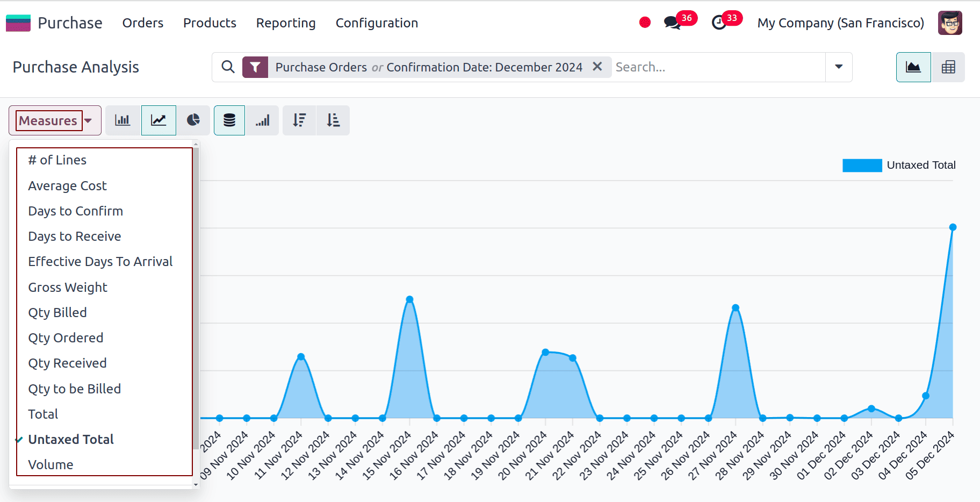
Task: Open the Configuration menu
Action: click(377, 23)
